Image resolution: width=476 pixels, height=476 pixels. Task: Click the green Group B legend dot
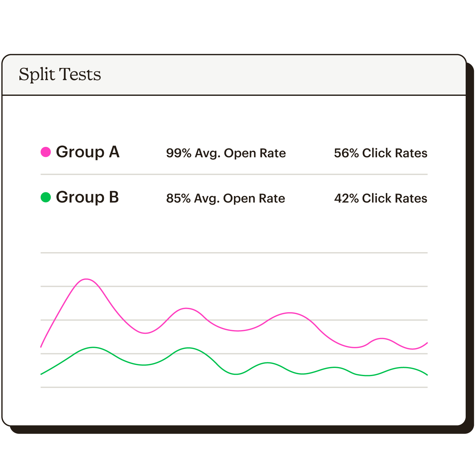point(46,197)
